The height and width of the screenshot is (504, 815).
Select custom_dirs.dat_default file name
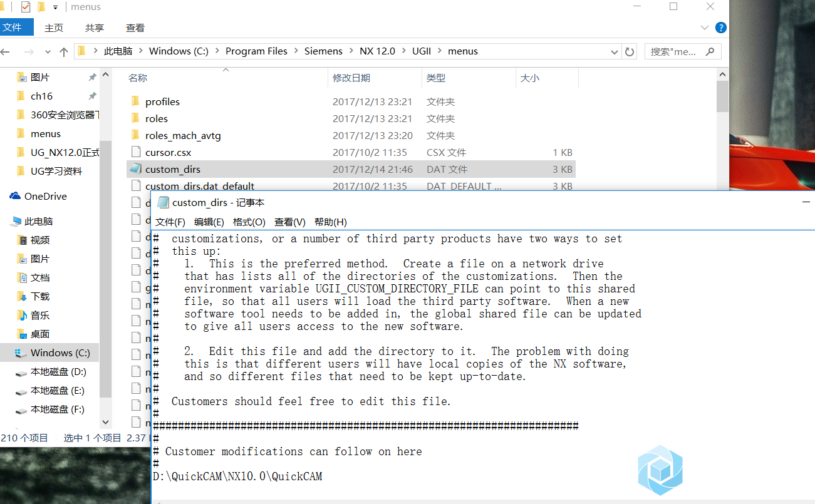tap(200, 186)
